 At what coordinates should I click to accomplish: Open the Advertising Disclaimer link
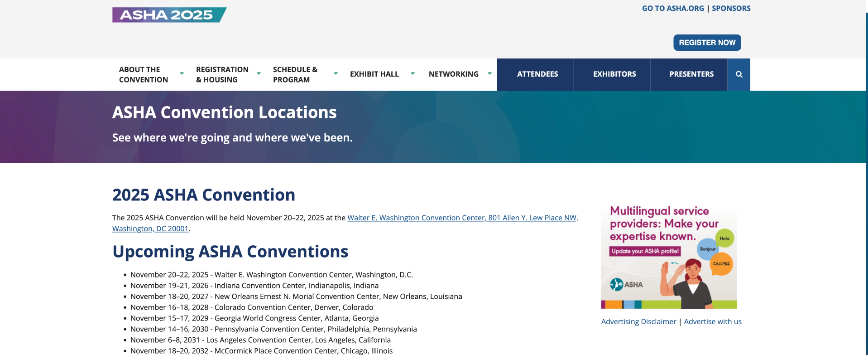click(x=638, y=321)
